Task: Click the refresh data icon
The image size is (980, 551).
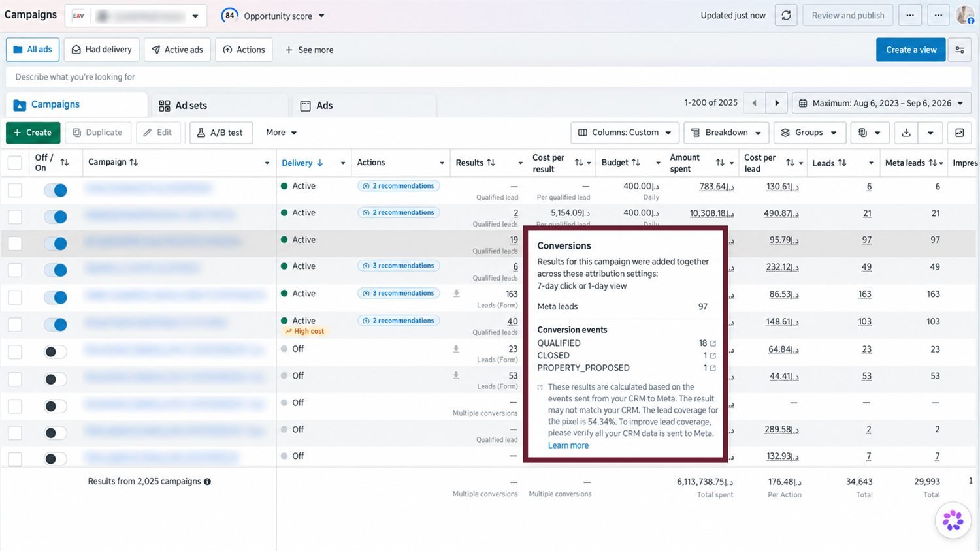Action: (x=786, y=16)
